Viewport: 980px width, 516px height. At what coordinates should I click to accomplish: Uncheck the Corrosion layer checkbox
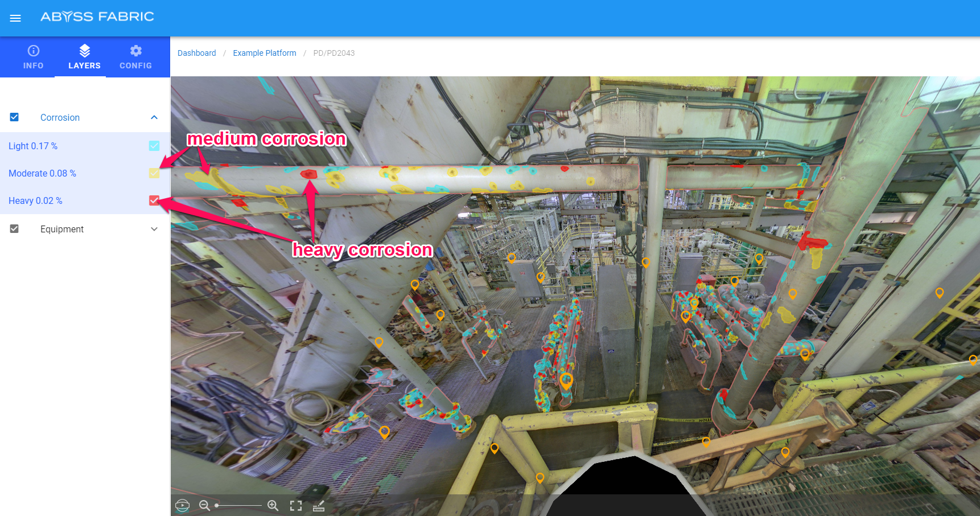[x=15, y=117]
